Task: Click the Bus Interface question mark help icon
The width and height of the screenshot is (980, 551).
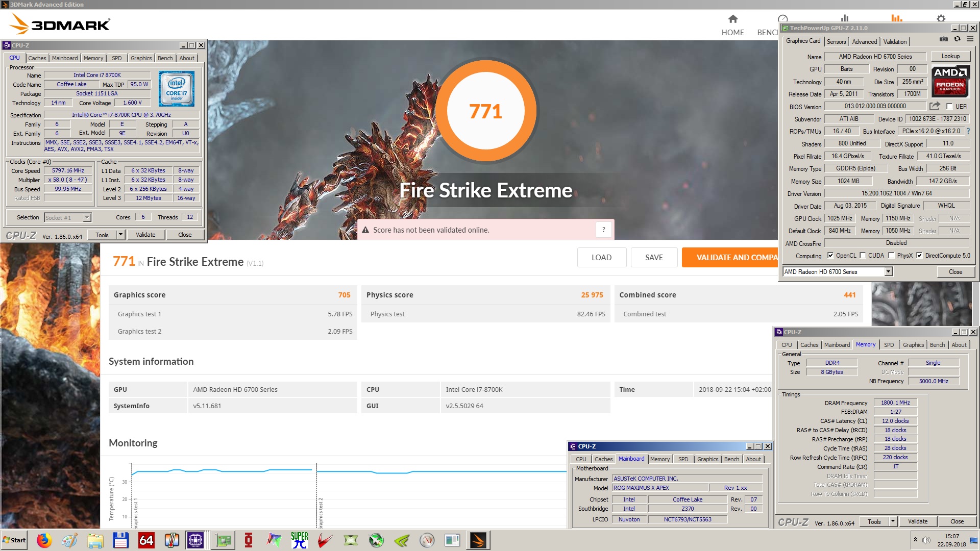Action: point(968,131)
